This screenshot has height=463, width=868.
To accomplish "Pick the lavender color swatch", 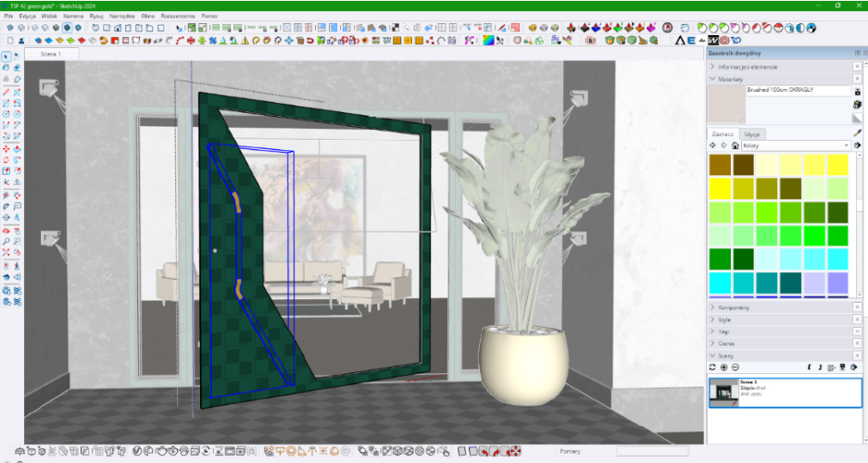I will [x=813, y=282].
